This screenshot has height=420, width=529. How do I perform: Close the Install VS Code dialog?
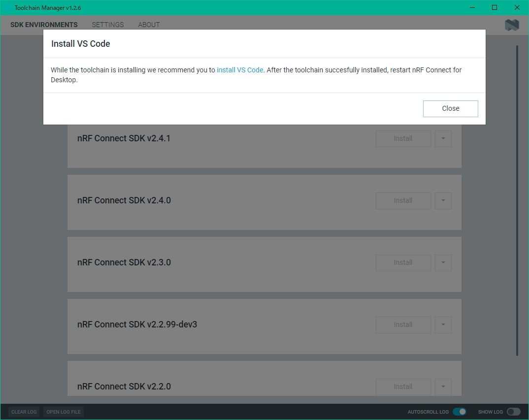click(x=450, y=109)
